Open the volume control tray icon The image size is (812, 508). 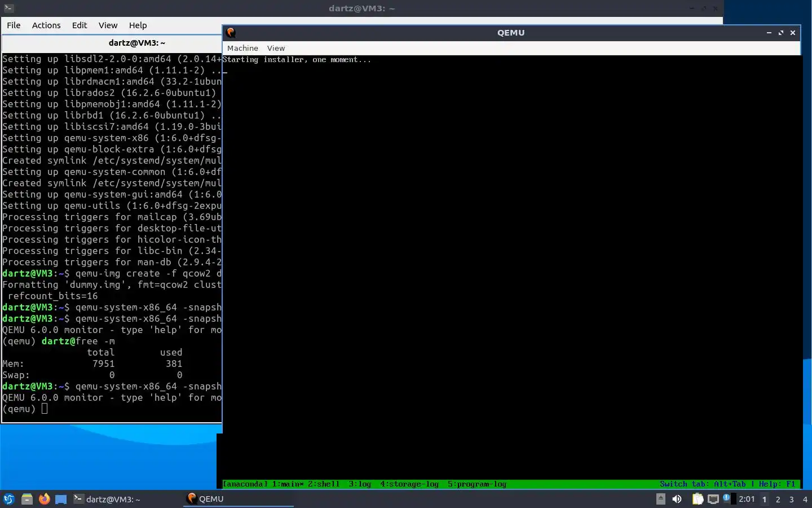point(677,499)
